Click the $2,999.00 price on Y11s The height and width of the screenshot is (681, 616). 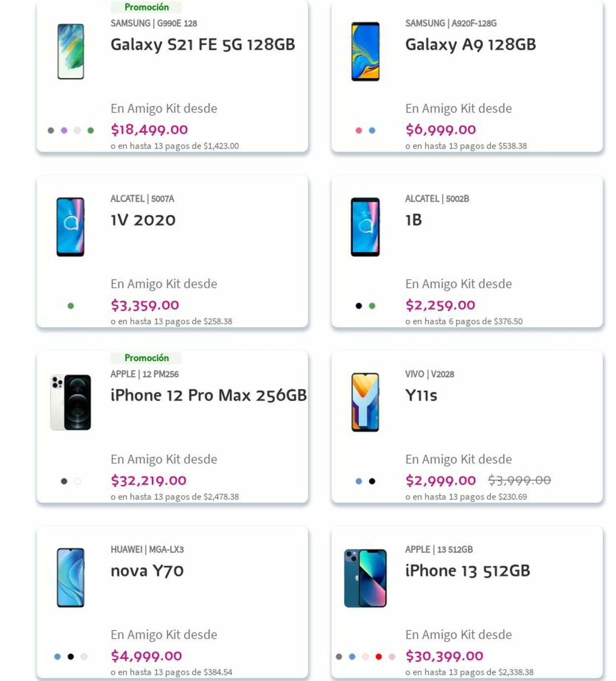(x=441, y=480)
